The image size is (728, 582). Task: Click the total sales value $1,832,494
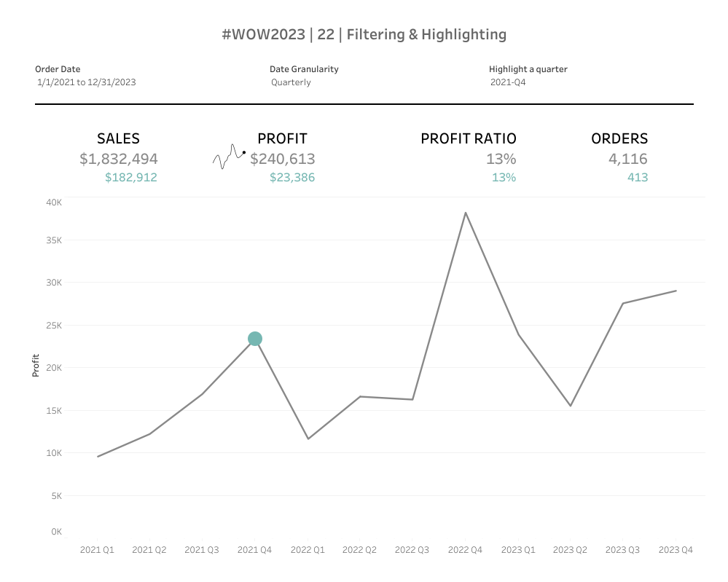(118, 159)
